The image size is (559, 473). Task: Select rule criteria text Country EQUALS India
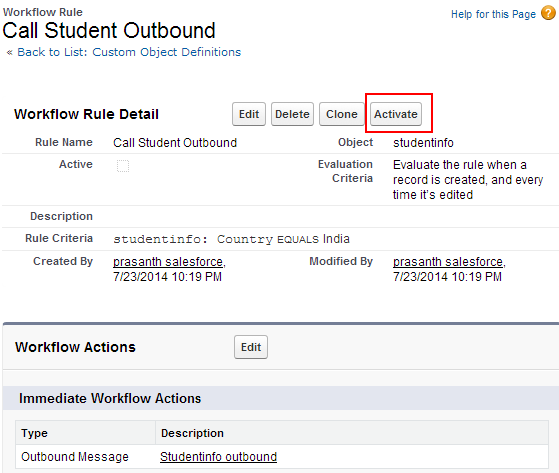(283, 239)
